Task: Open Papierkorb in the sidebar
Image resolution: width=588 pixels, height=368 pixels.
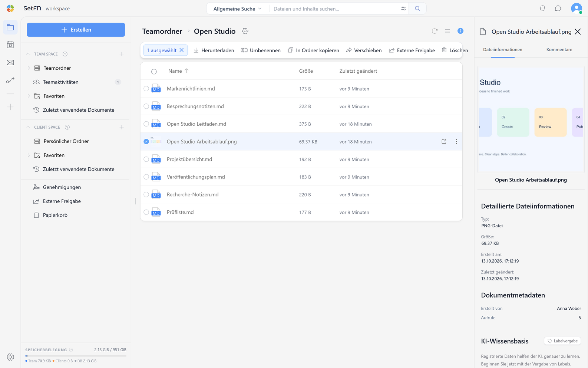Action: pos(55,215)
